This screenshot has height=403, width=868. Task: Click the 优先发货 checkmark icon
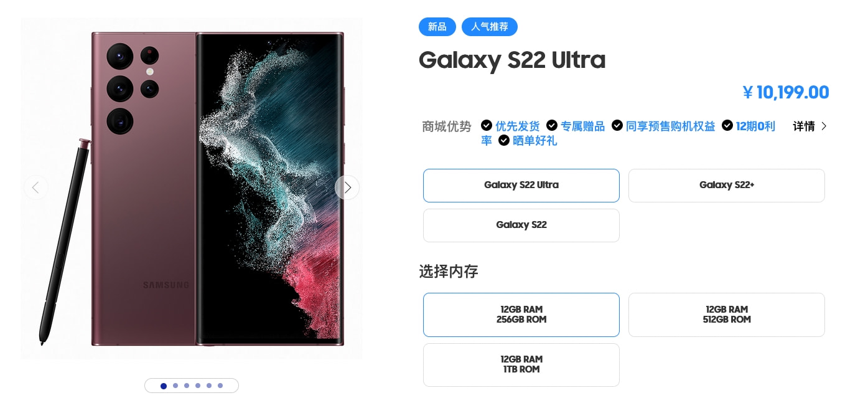[x=487, y=126]
